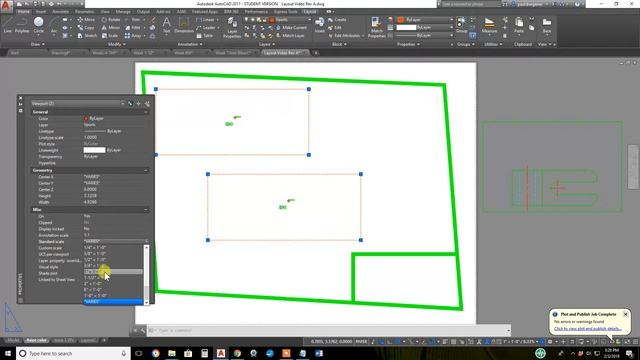
Task: Activate the Stretch command
Action: point(87,36)
